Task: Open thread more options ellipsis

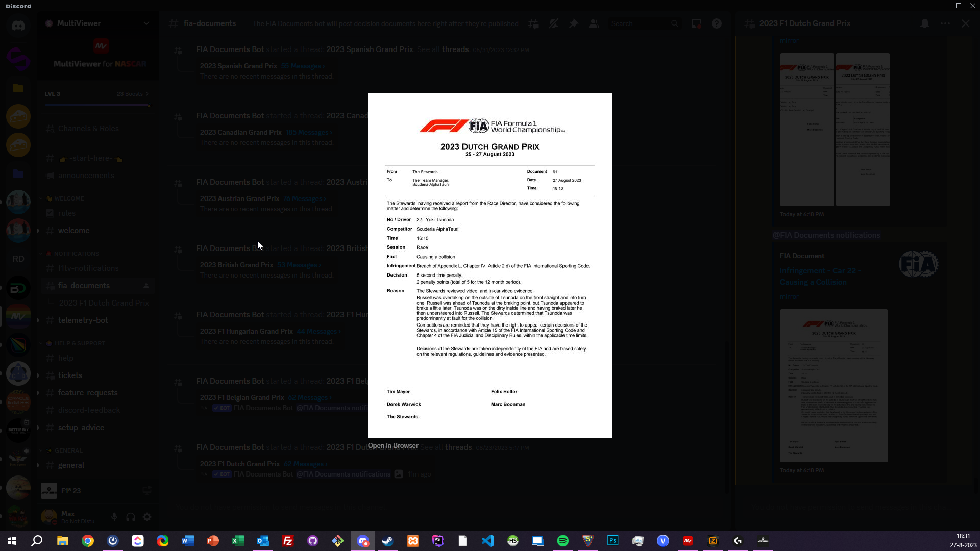Action: point(945,23)
